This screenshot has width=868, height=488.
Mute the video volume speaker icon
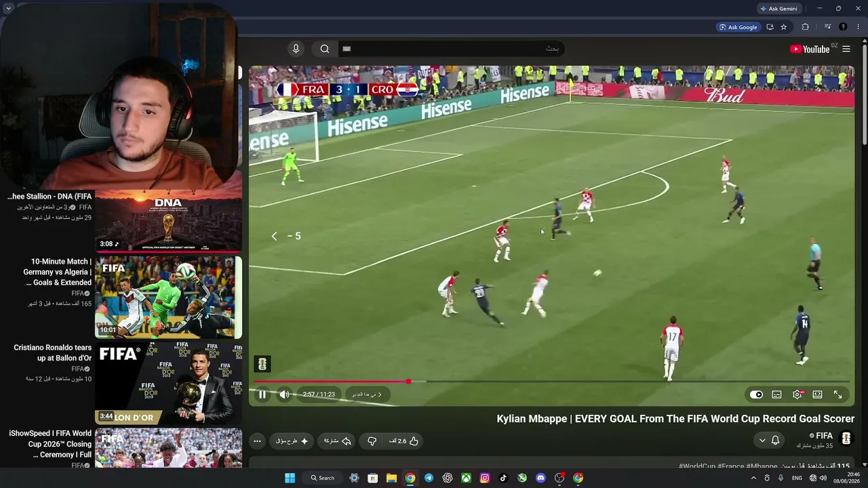[284, 394]
